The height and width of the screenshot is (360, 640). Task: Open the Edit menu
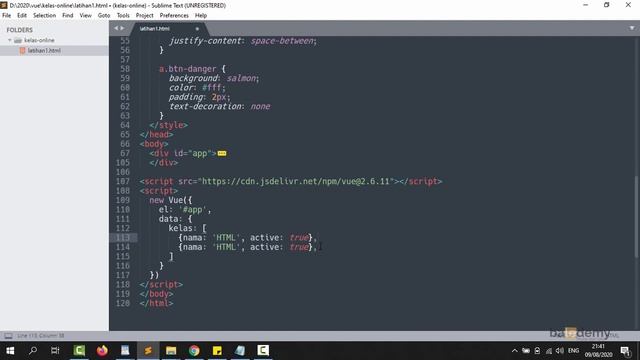coord(22,16)
